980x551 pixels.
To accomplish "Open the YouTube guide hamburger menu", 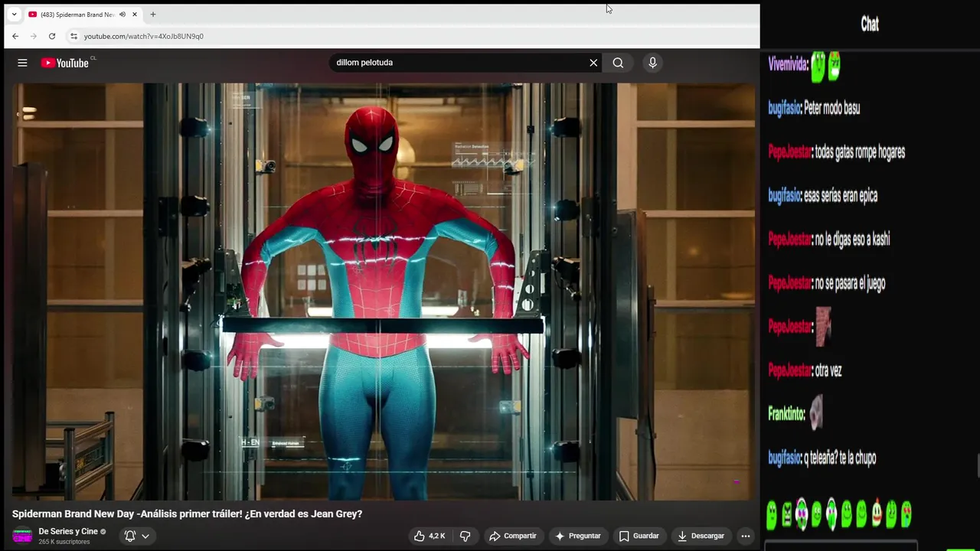I will [x=22, y=63].
